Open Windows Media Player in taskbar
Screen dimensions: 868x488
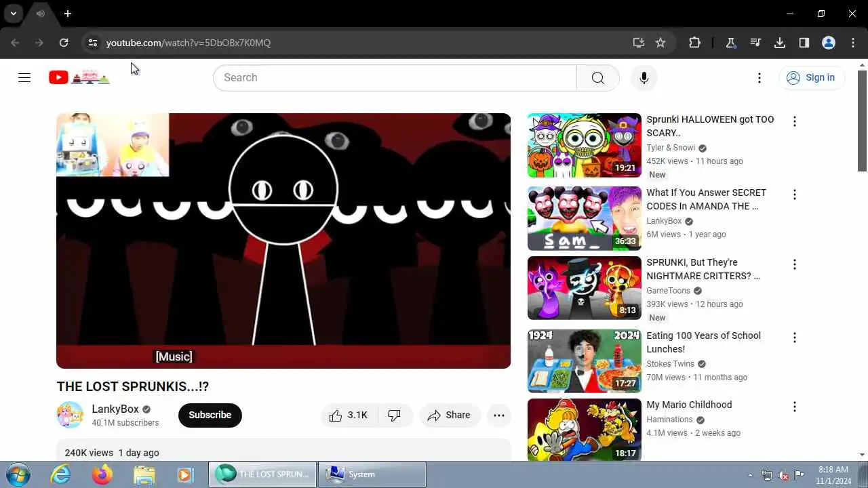click(185, 475)
